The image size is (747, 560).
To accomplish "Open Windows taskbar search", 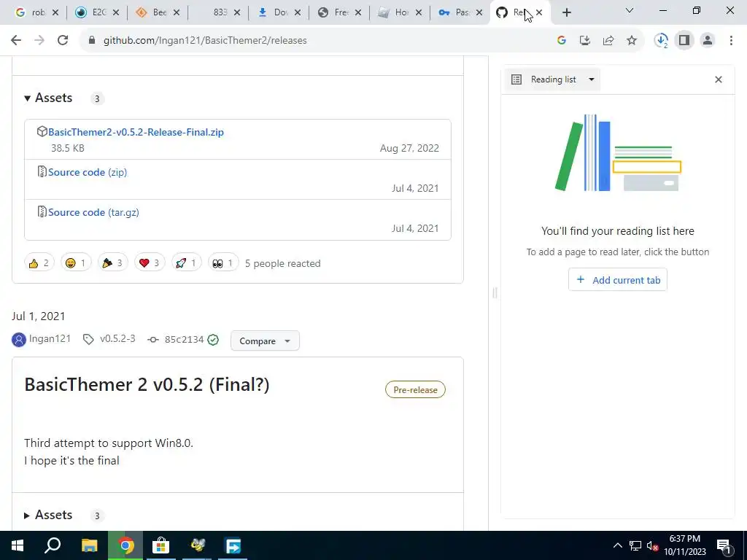I will pyautogui.click(x=53, y=545).
